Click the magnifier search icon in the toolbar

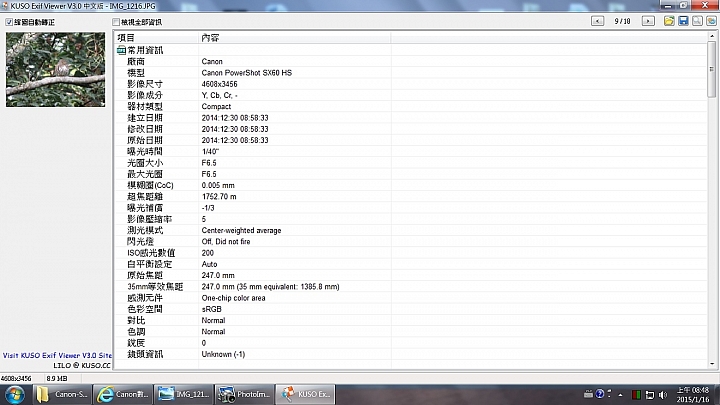tap(697, 21)
